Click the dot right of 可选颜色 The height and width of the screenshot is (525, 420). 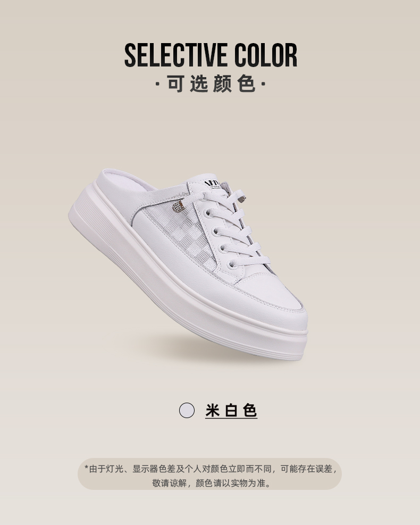263,84
